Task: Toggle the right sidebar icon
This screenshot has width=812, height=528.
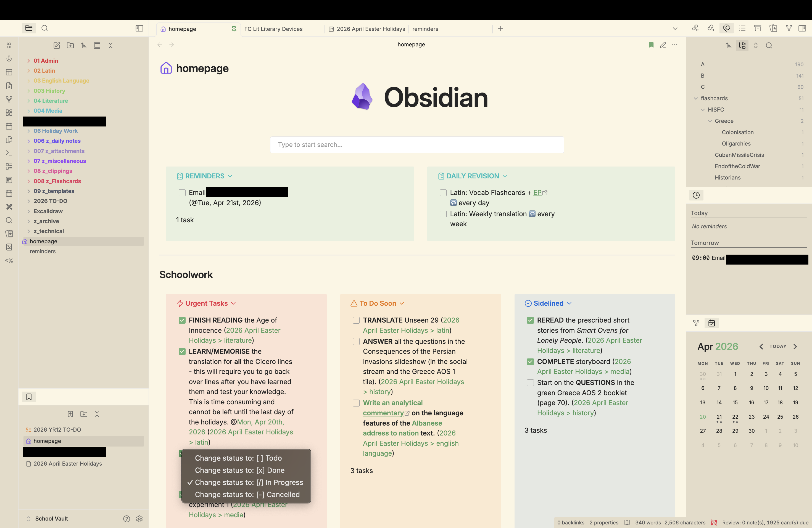Action: point(802,28)
